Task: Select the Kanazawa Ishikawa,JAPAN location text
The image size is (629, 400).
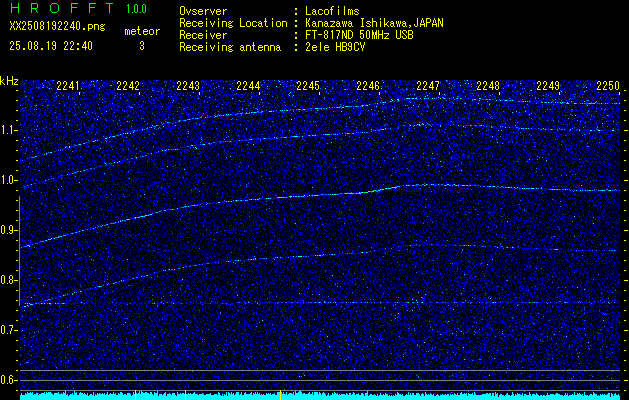Action: 374,23
